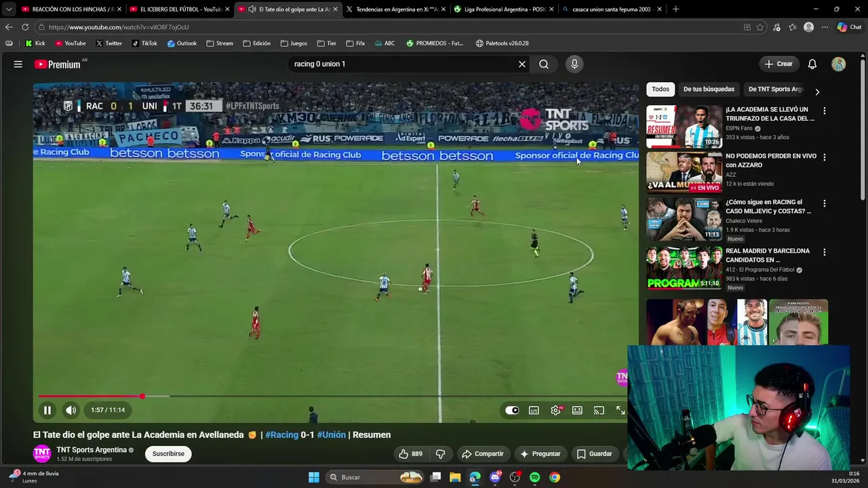Select the De tus búsquedas chip
The height and width of the screenshot is (488, 868).
pyautogui.click(x=709, y=89)
